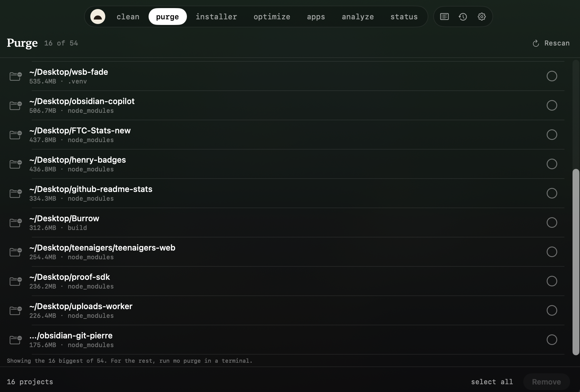Image resolution: width=580 pixels, height=392 pixels.
Task: Select the proof-sdk project circle
Action: click(x=552, y=281)
